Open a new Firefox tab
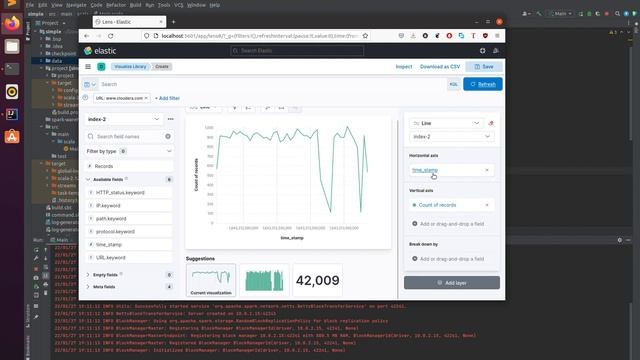This screenshot has height=360, width=640. coord(173,22)
